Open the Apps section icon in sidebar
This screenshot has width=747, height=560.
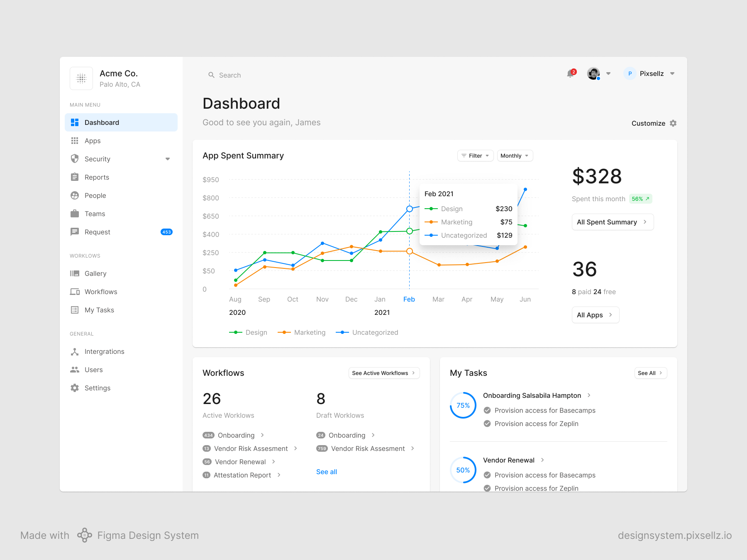75,141
